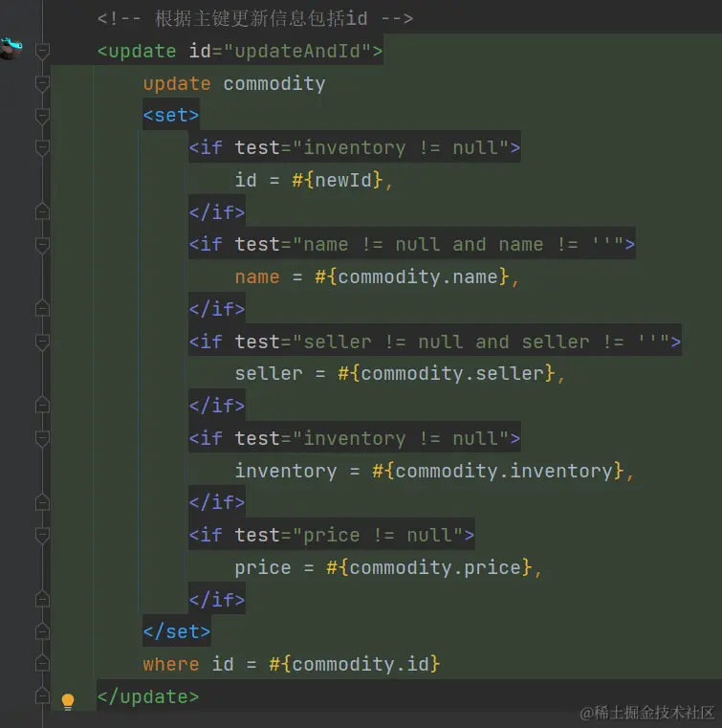Collapse the update updateAndId tag fold marker
Screen dimensions: 722x728
(x=42, y=51)
